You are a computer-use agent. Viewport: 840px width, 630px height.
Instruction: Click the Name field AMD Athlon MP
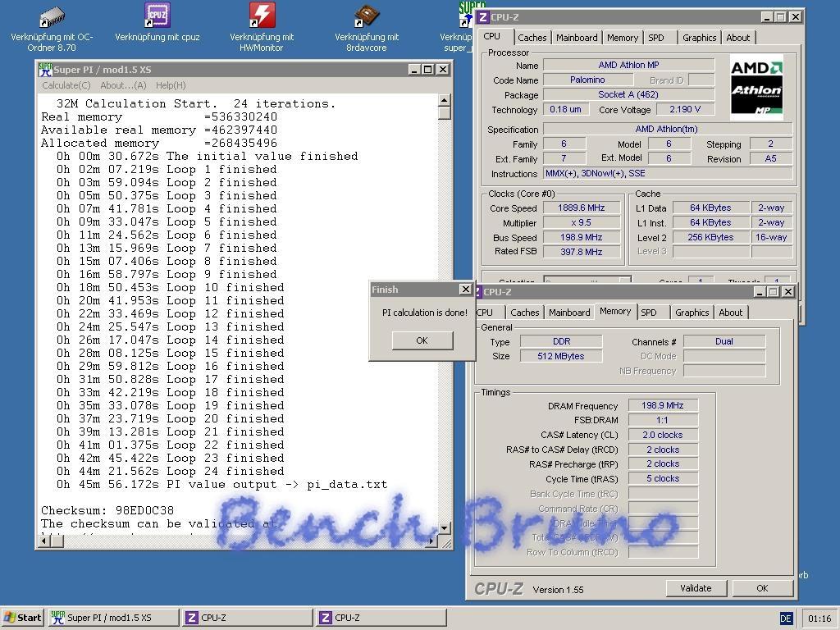point(628,65)
